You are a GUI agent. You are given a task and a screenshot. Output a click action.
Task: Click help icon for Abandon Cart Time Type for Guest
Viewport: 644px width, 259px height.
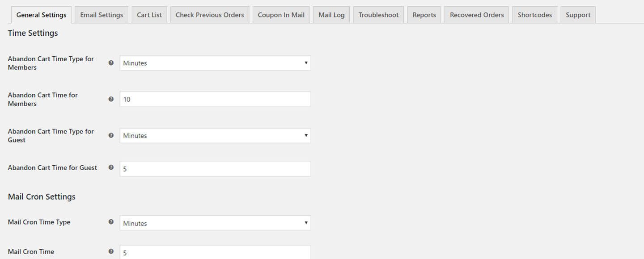point(111,135)
